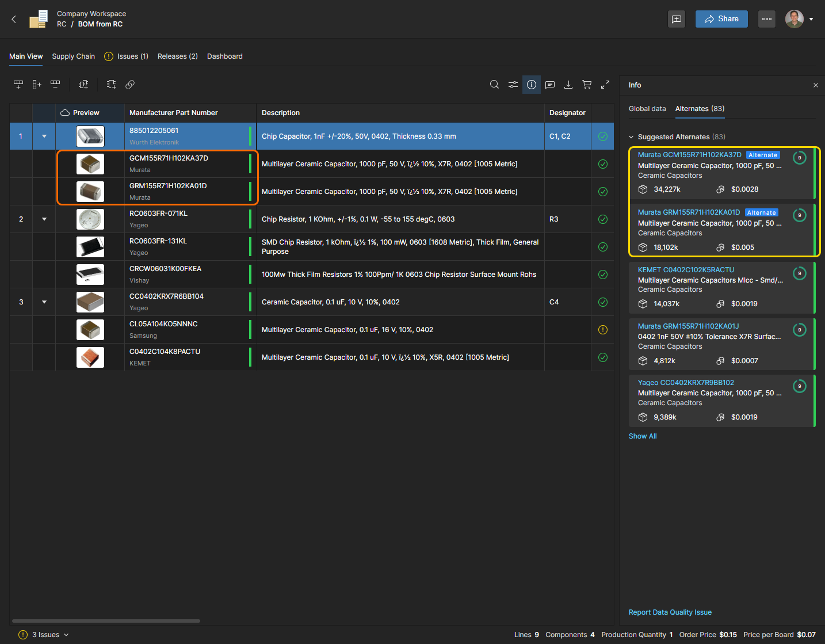The height and width of the screenshot is (644, 825).
Task: Switch to the Supply Chain tab
Action: (x=73, y=56)
